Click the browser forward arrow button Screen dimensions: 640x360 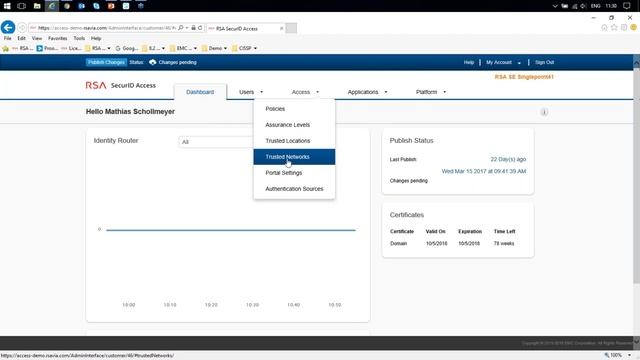(x=22, y=28)
